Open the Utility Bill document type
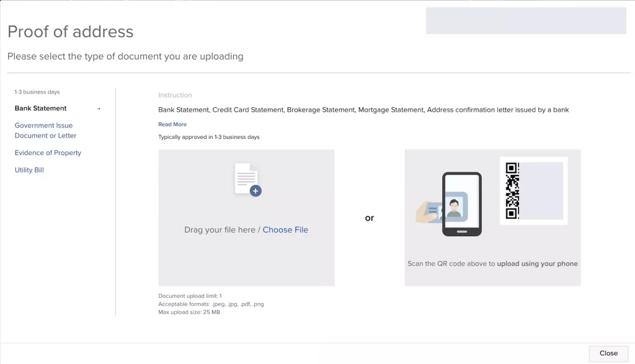The height and width of the screenshot is (364, 635). (29, 170)
